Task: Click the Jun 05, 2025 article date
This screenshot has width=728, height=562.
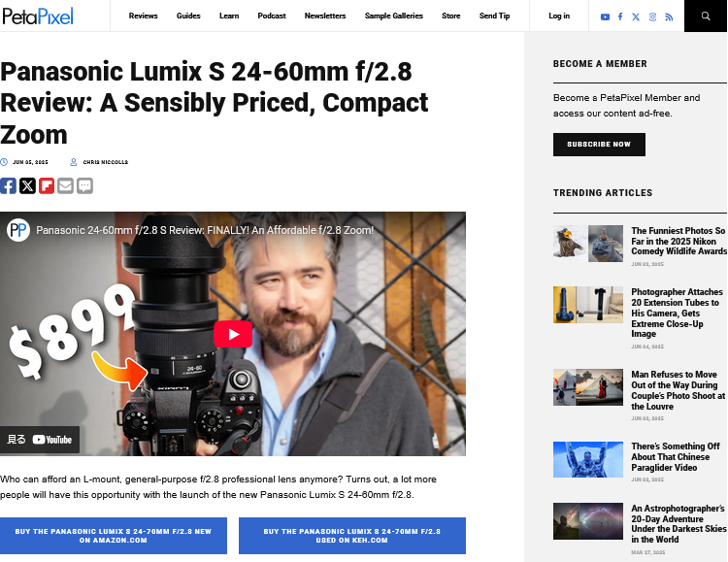Action: click(x=30, y=162)
